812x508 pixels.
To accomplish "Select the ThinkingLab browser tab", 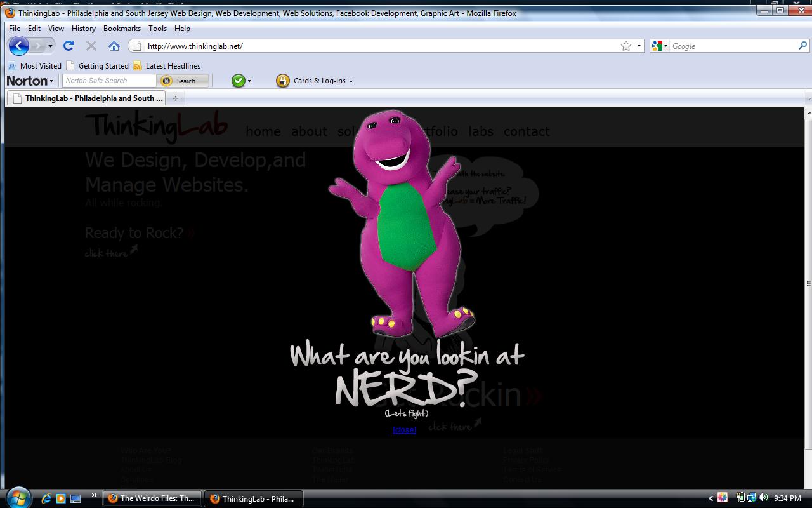I will tap(86, 98).
